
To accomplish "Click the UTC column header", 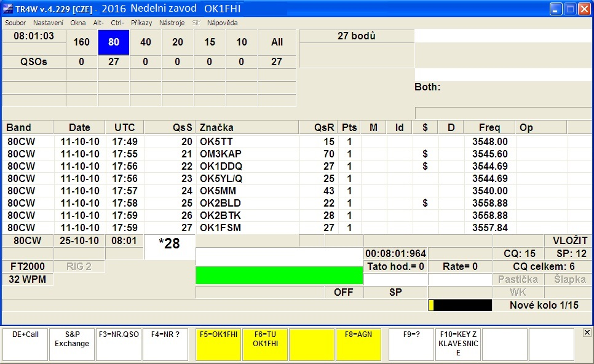I will point(124,128).
